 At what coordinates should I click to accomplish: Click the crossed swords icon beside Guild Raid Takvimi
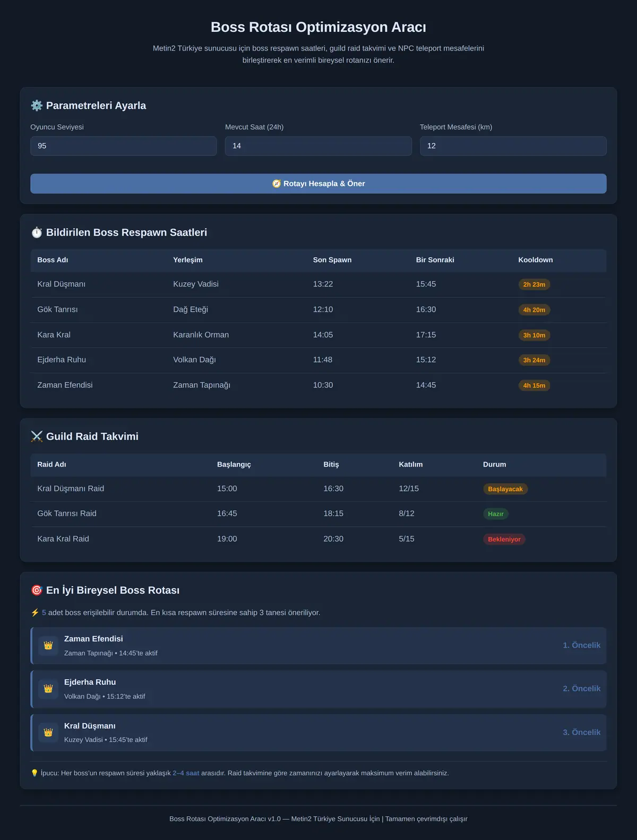click(x=37, y=436)
